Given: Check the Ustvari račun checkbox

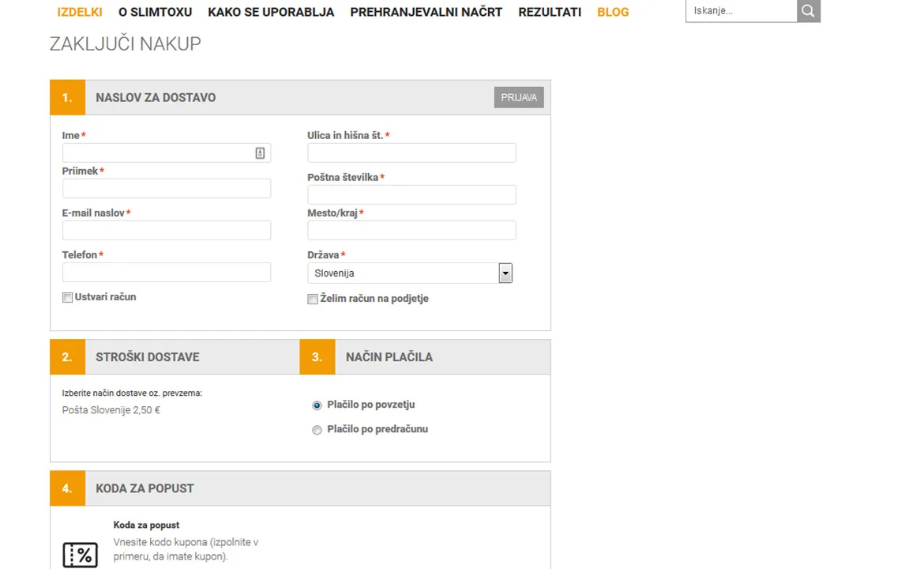Looking at the screenshot, I should click(x=67, y=298).
